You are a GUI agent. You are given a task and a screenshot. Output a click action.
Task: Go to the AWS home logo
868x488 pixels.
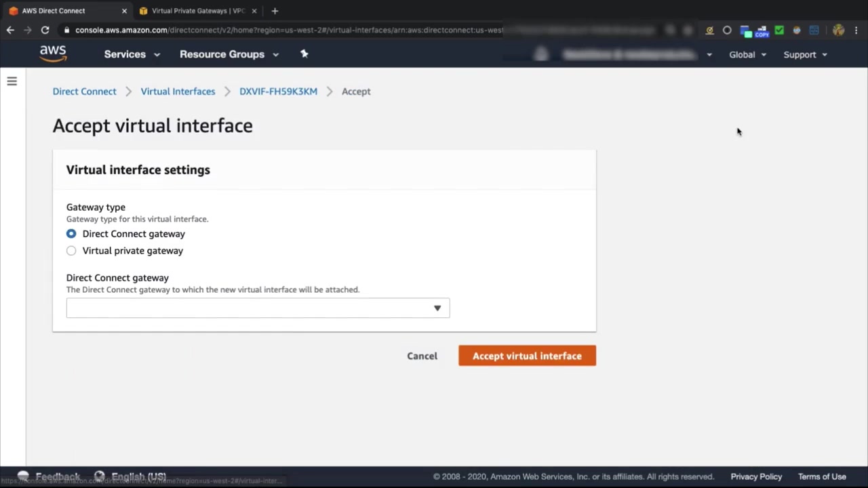[53, 54]
